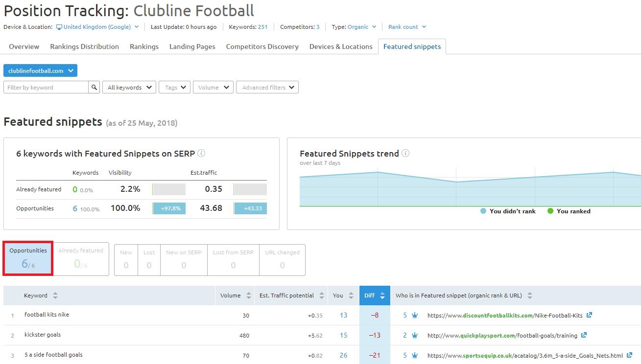Open the All keywords dropdown

129,88
